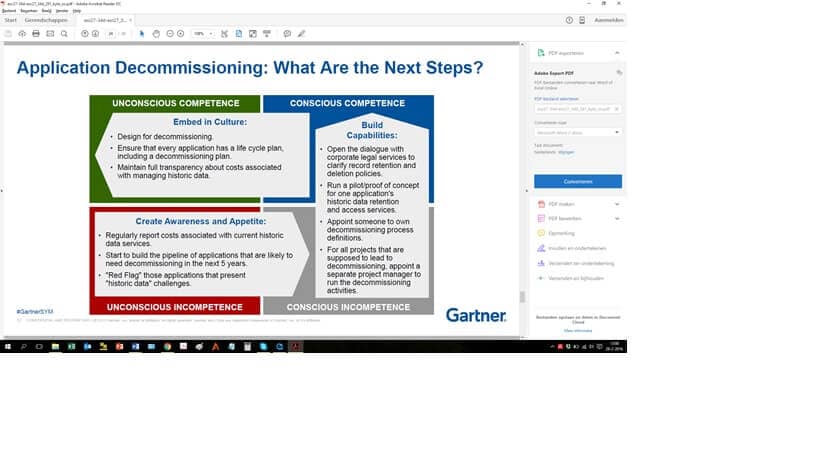Zoom out with minus icon

pos(170,33)
